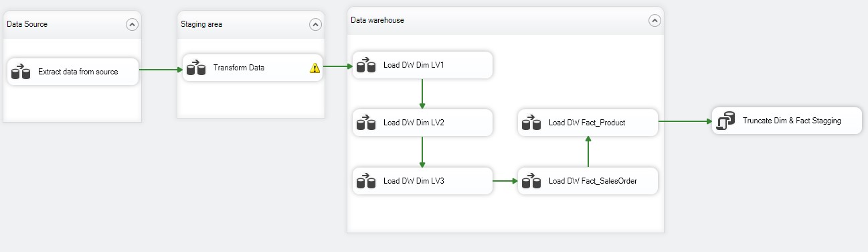The height and width of the screenshot is (252, 868).
Task: Select the Load DW Dim LV2 task
Action: coord(423,123)
